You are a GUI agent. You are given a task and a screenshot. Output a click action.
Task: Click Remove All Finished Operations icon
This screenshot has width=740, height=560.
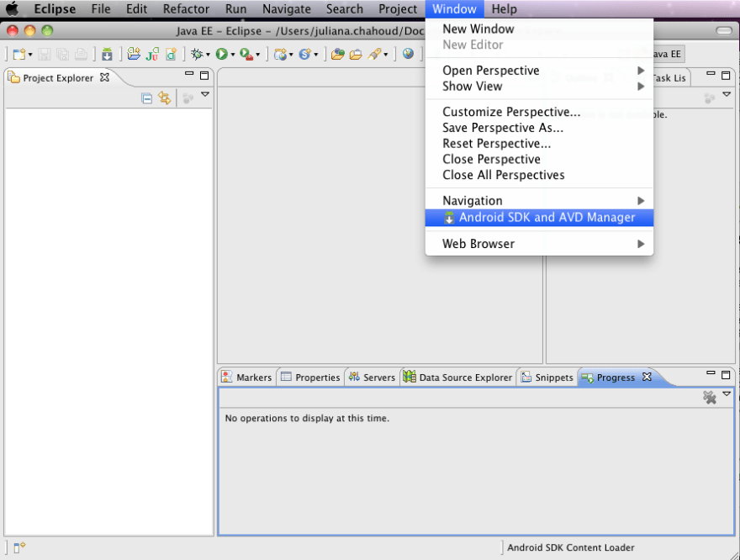[710, 397]
